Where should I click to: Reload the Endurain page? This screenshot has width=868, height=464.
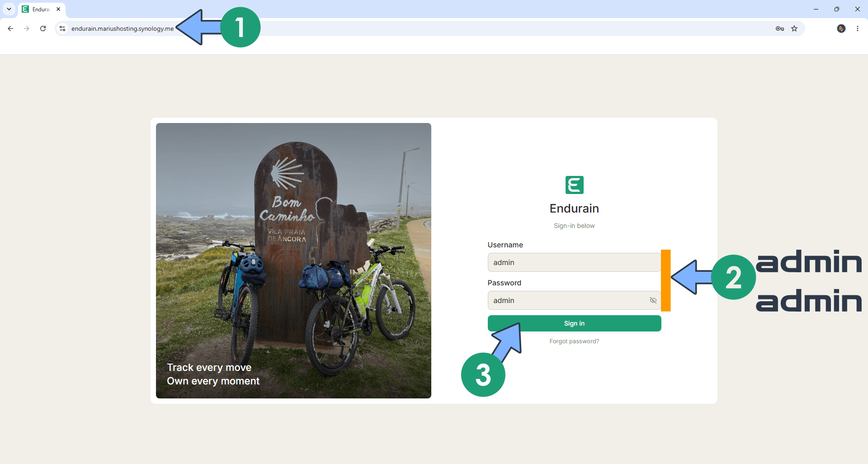(43, 28)
